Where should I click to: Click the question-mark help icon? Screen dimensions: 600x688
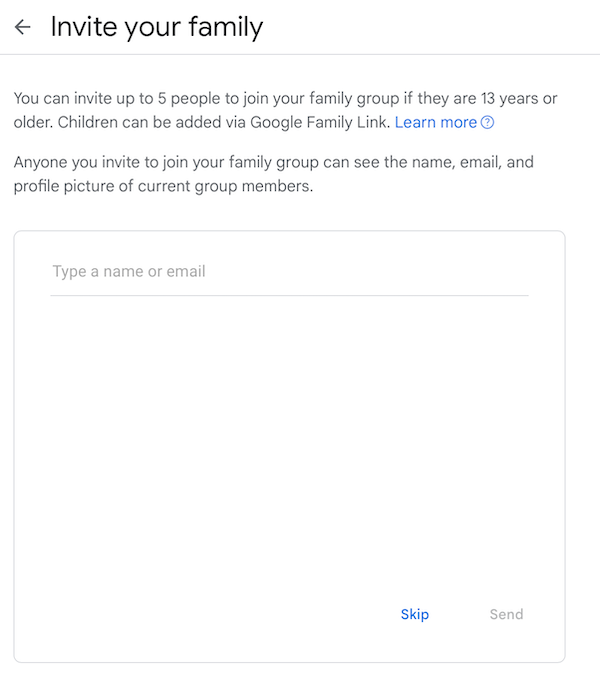pos(488,123)
